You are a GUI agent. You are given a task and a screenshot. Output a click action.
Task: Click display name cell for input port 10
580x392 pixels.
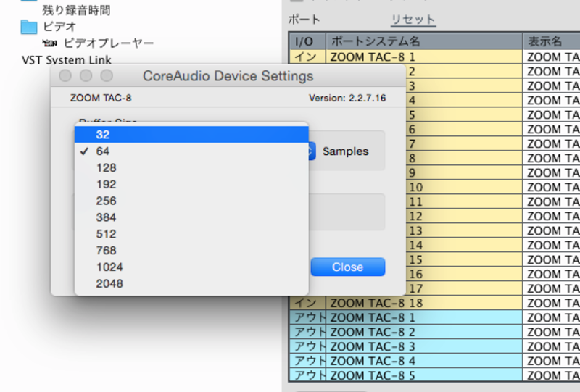(x=552, y=188)
